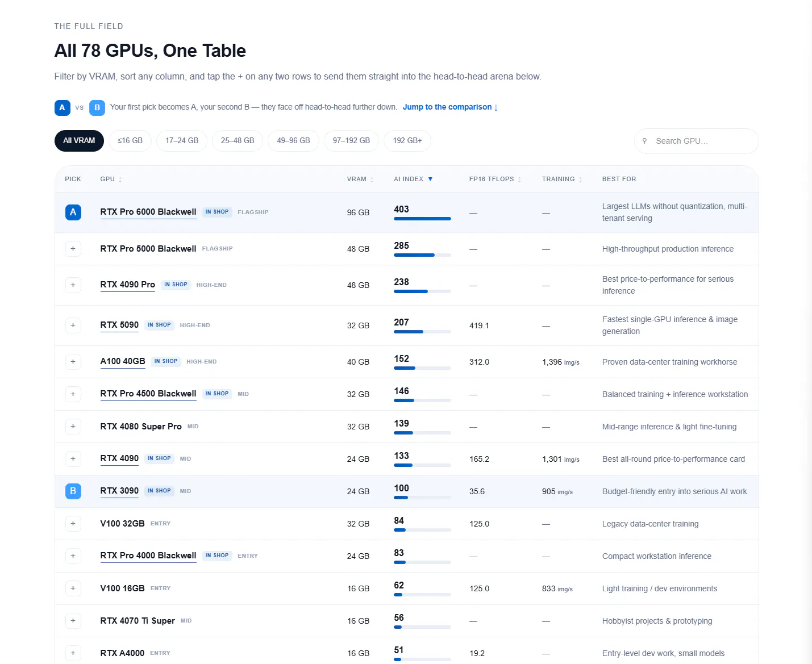812x664 pixels.
Task: Add RTX 4070 Ti Super to comparison
Action: click(x=73, y=621)
